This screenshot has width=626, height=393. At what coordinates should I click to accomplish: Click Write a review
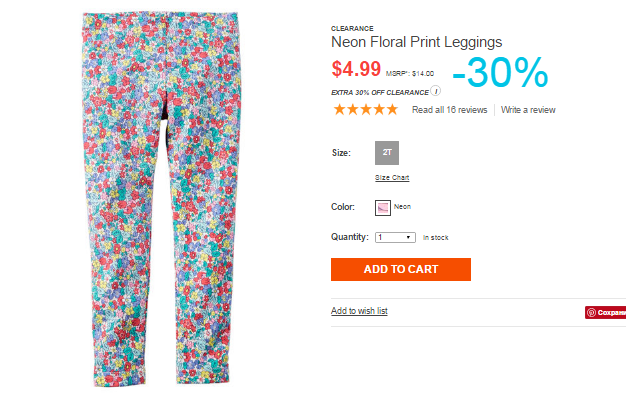coord(528,110)
